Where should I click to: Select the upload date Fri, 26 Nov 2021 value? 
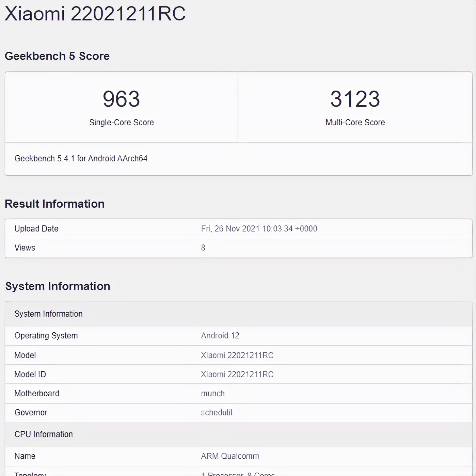point(259,228)
